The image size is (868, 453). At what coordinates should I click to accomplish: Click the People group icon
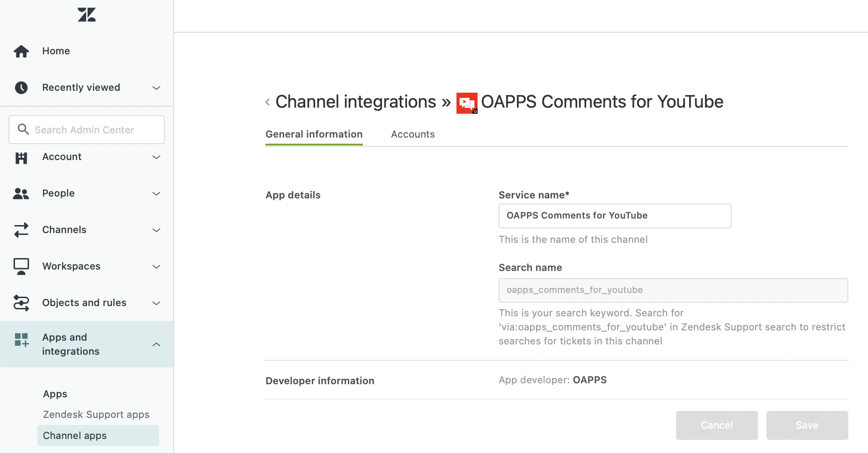[x=21, y=193]
